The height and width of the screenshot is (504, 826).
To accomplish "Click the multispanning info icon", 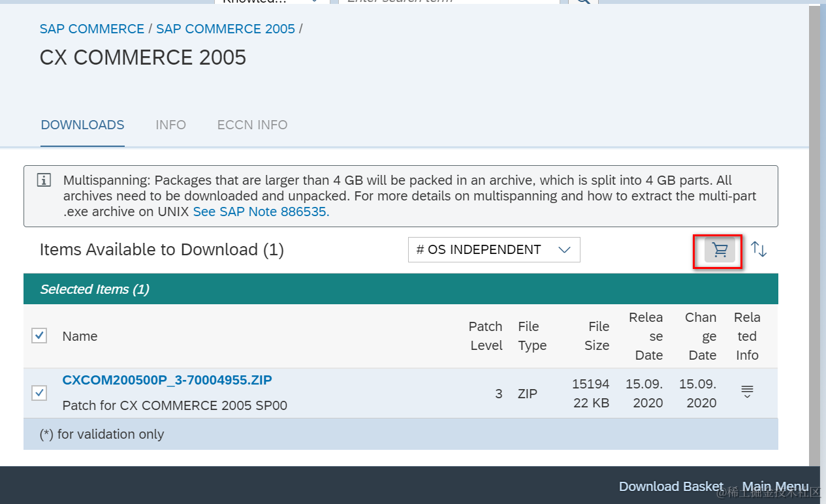I will click(x=44, y=180).
